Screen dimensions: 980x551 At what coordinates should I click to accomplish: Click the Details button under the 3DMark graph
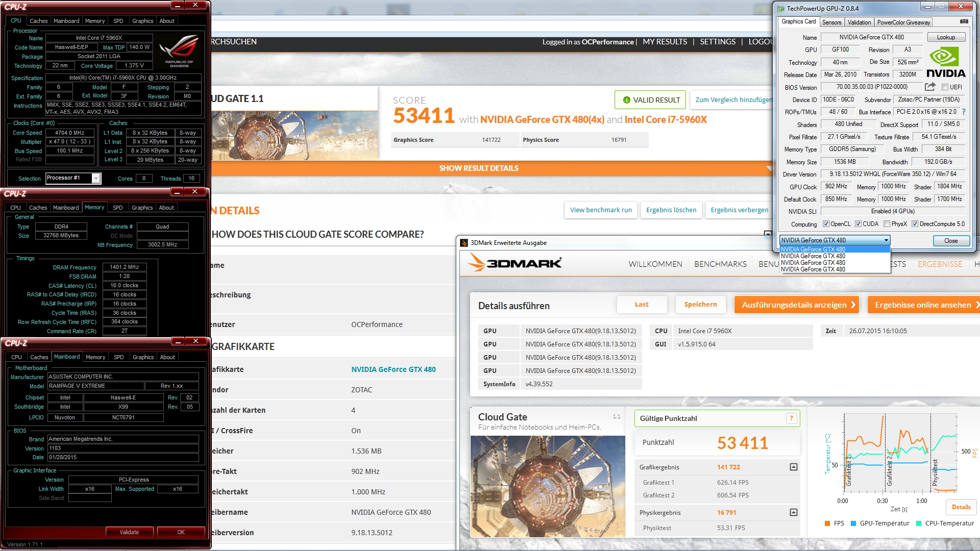(x=961, y=507)
